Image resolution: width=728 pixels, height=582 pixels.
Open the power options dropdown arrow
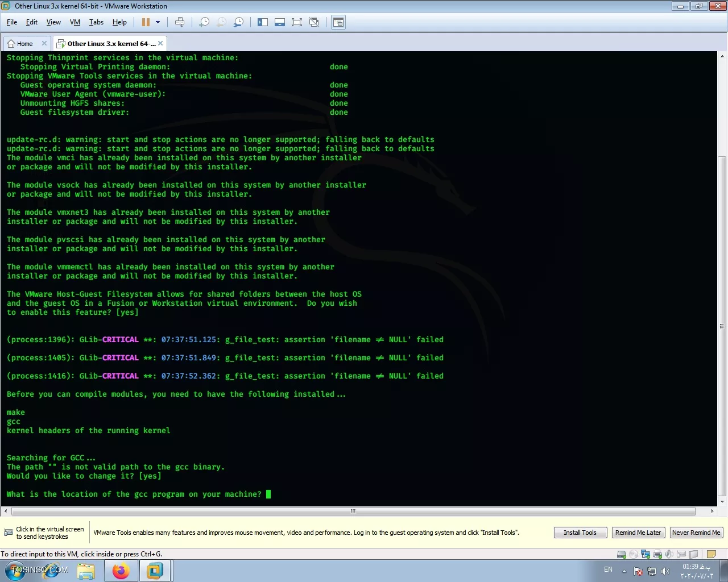coord(158,22)
